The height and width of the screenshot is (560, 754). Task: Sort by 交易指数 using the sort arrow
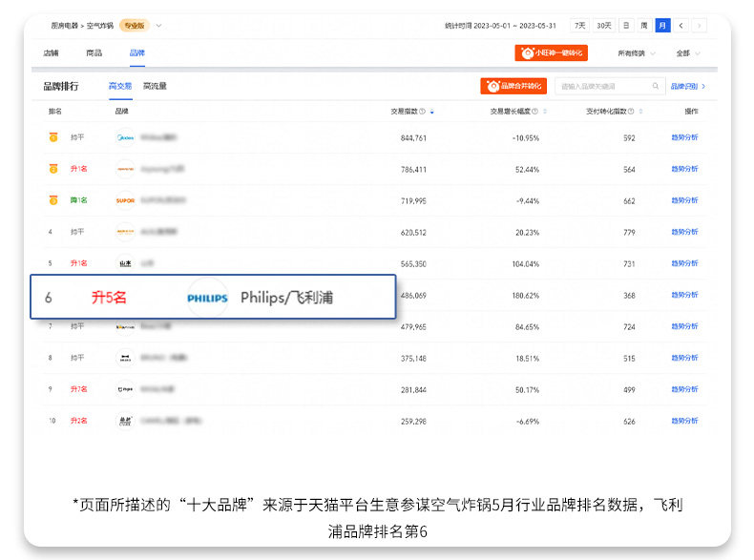point(431,112)
